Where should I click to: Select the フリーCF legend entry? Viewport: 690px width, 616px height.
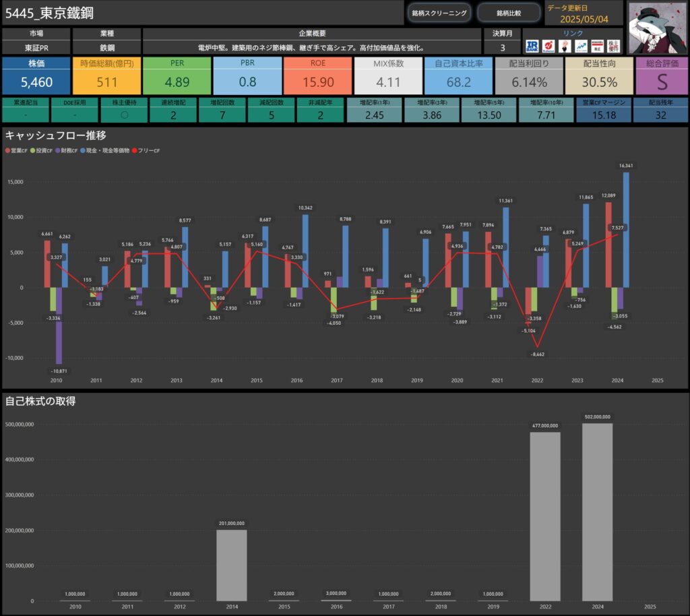146,150
